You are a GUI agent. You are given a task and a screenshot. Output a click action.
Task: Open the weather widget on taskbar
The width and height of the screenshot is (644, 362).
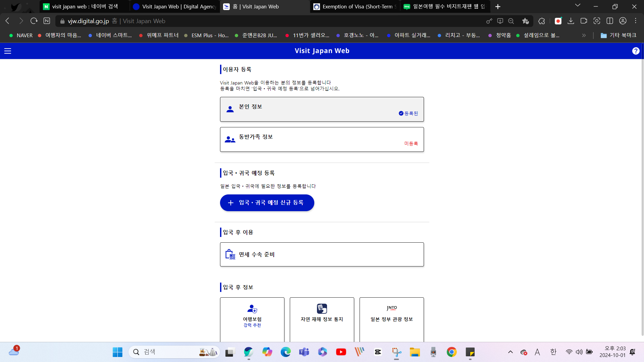pos(14,351)
